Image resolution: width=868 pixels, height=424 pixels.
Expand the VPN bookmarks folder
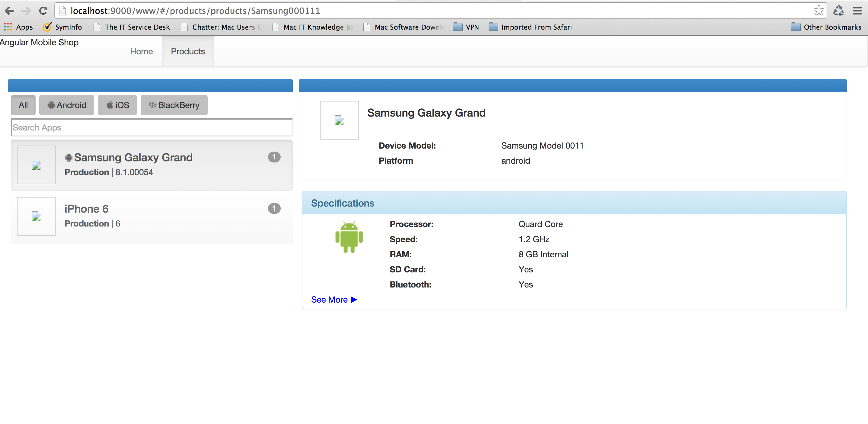tap(466, 27)
